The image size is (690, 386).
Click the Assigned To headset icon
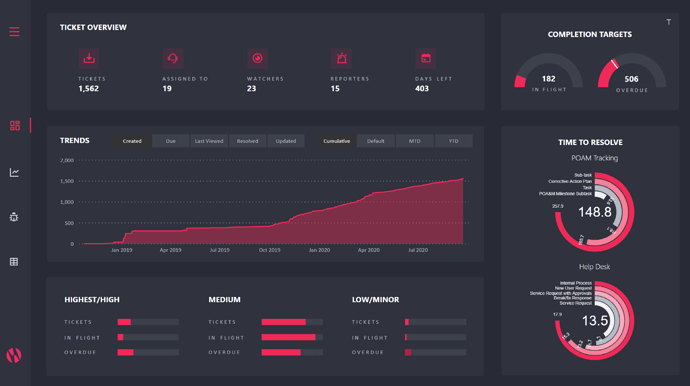(173, 58)
